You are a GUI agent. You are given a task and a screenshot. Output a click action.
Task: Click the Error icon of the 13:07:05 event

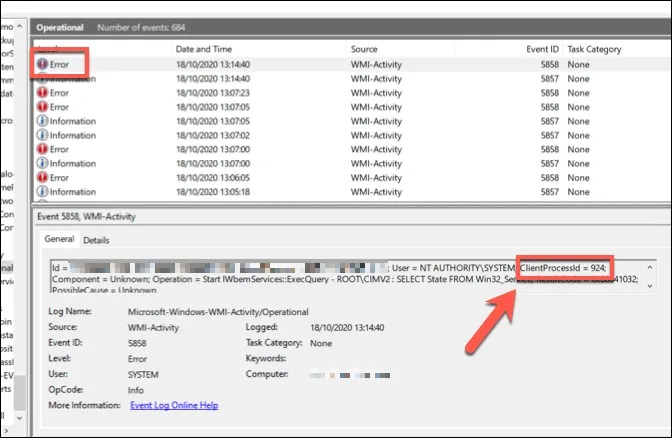pyautogui.click(x=42, y=107)
